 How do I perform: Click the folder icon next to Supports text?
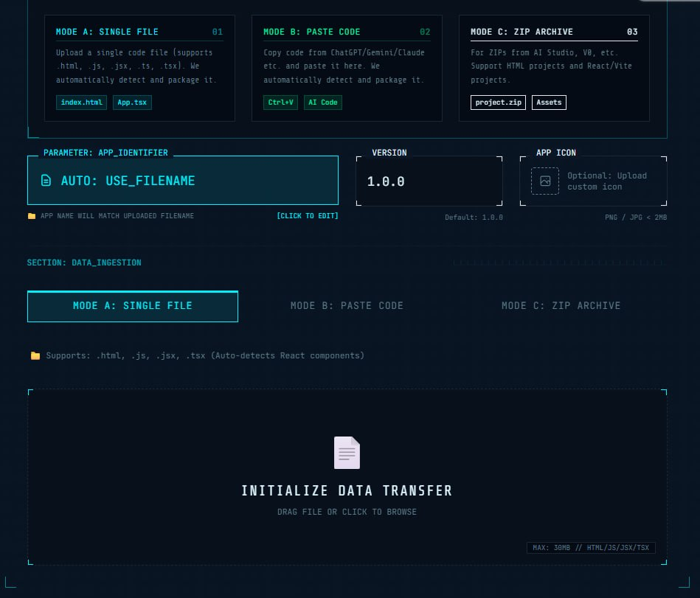point(35,355)
